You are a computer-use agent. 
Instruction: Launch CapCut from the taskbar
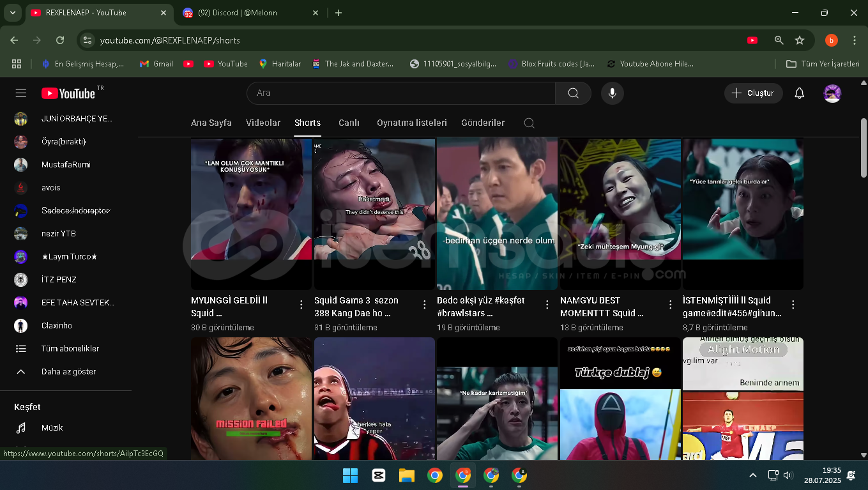(x=378, y=475)
